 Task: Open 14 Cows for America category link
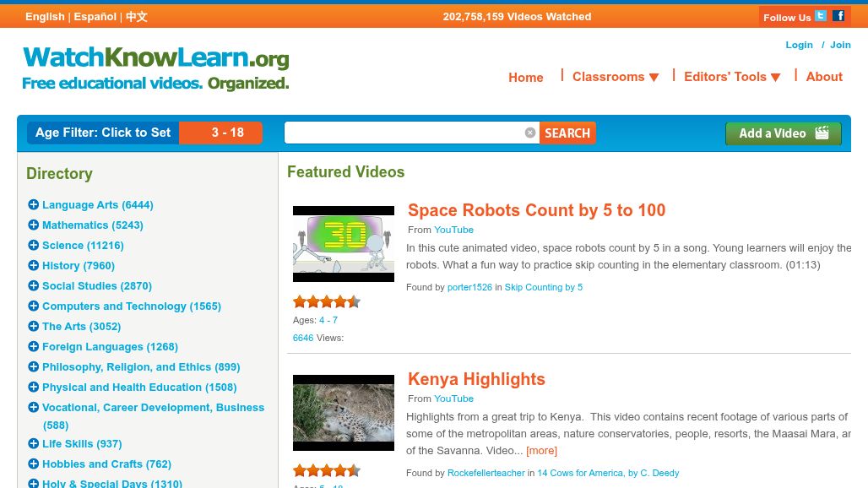tap(608, 473)
